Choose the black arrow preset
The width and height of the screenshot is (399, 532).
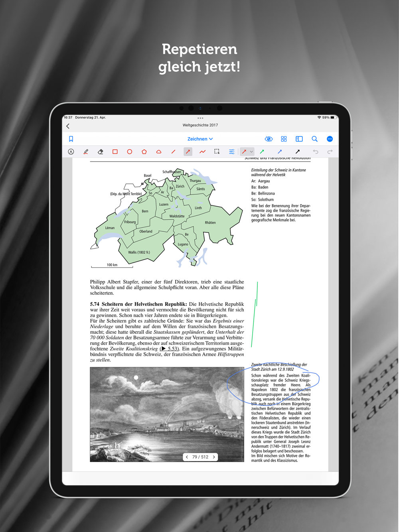click(297, 152)
